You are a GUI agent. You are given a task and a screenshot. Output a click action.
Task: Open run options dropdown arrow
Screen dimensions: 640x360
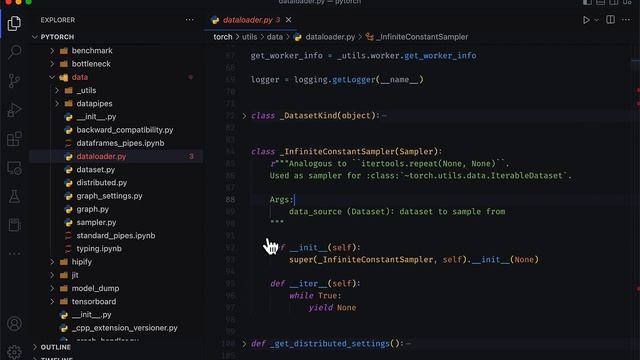(596, 20)
